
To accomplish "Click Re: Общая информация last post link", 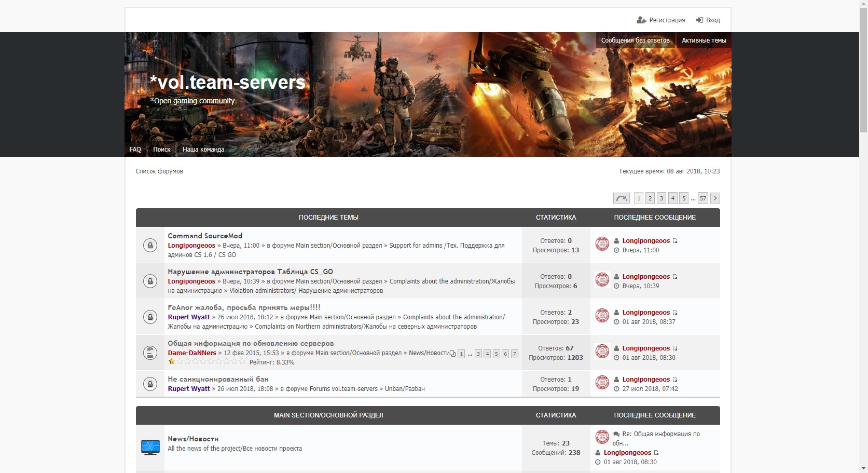I will tap(656, 439).
